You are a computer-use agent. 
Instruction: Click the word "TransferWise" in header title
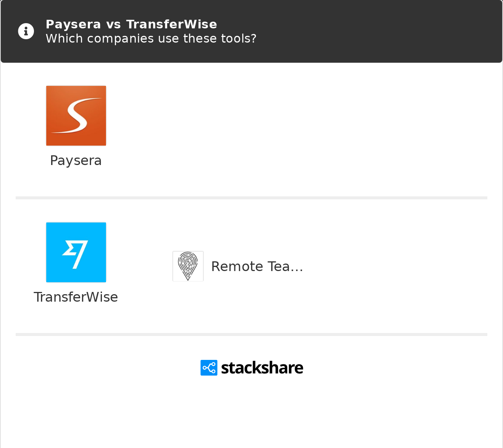(x=172, y=24)
